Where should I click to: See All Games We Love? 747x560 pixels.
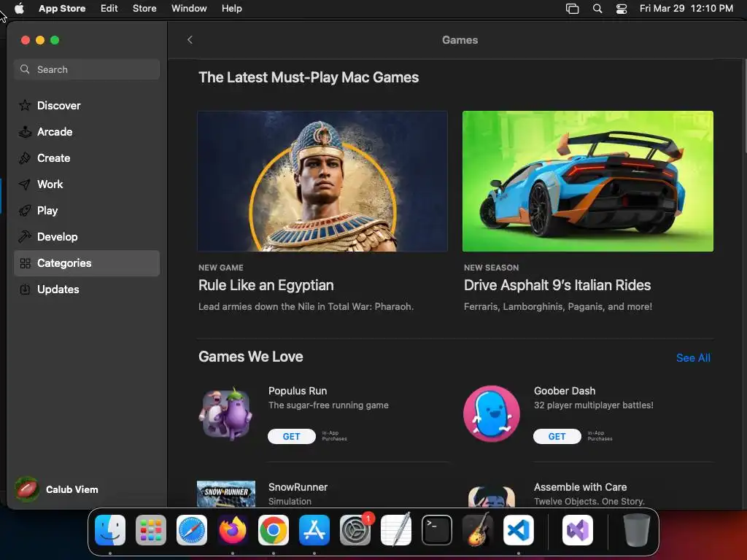pos(693,357)
